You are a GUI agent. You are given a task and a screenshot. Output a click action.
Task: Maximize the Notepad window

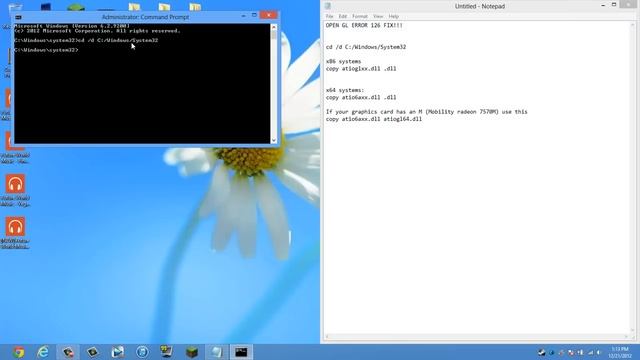[614, 5]
